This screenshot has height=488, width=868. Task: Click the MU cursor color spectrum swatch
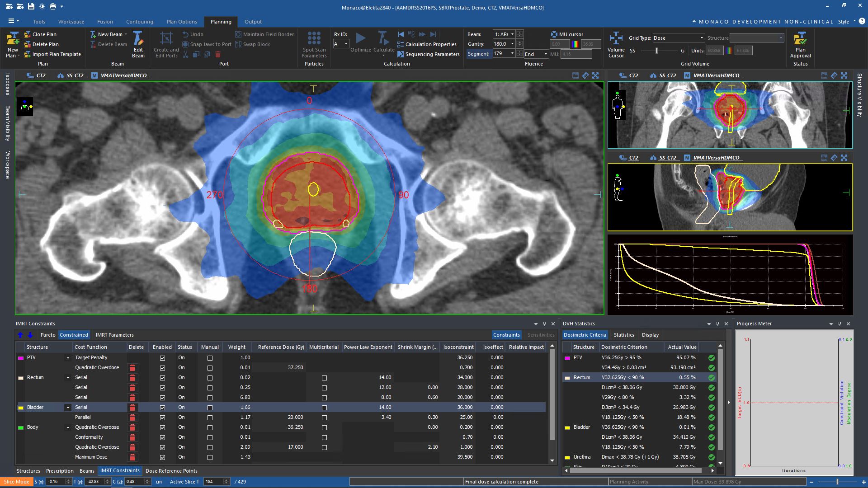click(576, 44)
